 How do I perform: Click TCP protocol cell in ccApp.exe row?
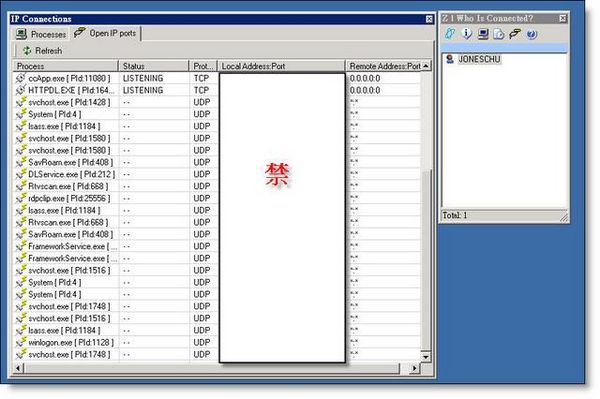201,78
